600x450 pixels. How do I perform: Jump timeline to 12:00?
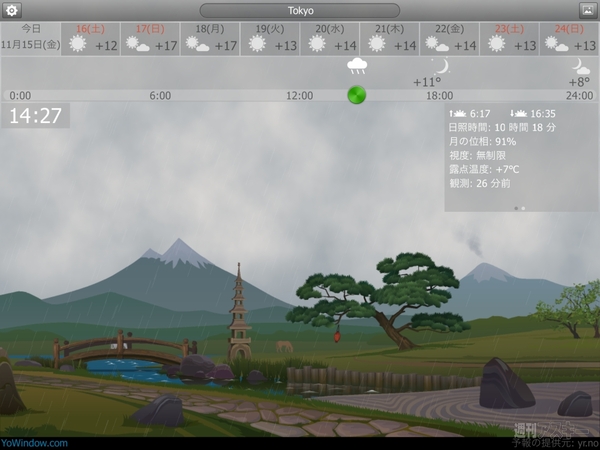point(300,96)
